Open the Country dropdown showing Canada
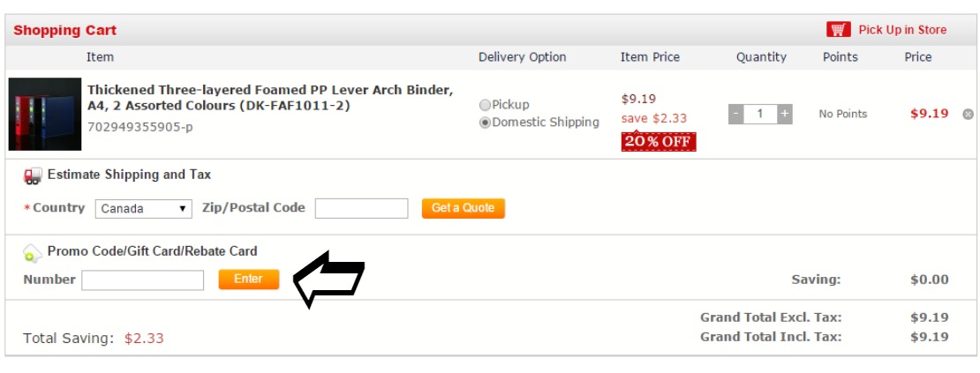This screenshot has width=980, height=373. coord(143,208)
